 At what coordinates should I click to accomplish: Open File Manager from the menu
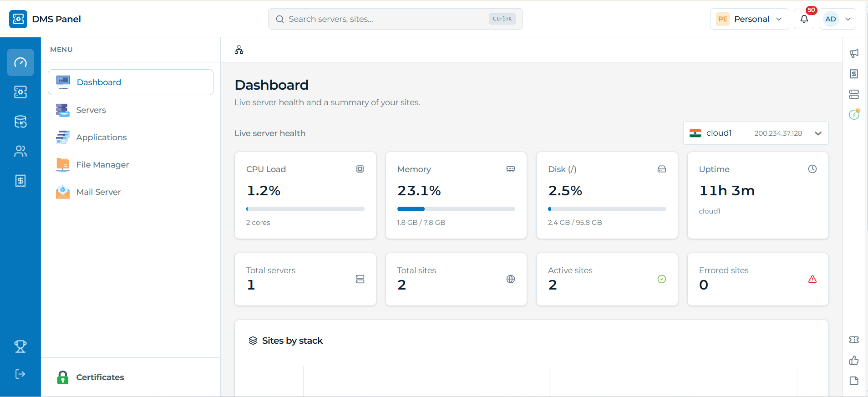click(x=131, y=165)
